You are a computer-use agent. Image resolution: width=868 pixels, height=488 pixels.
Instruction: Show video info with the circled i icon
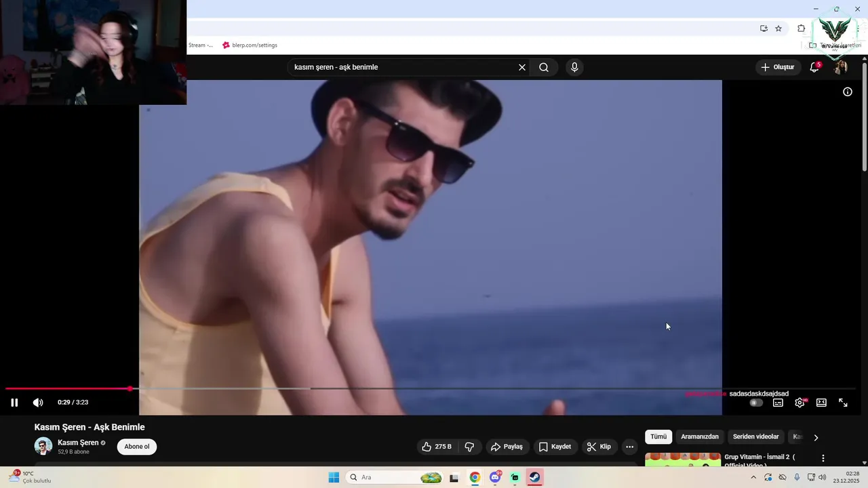(847, 92)
